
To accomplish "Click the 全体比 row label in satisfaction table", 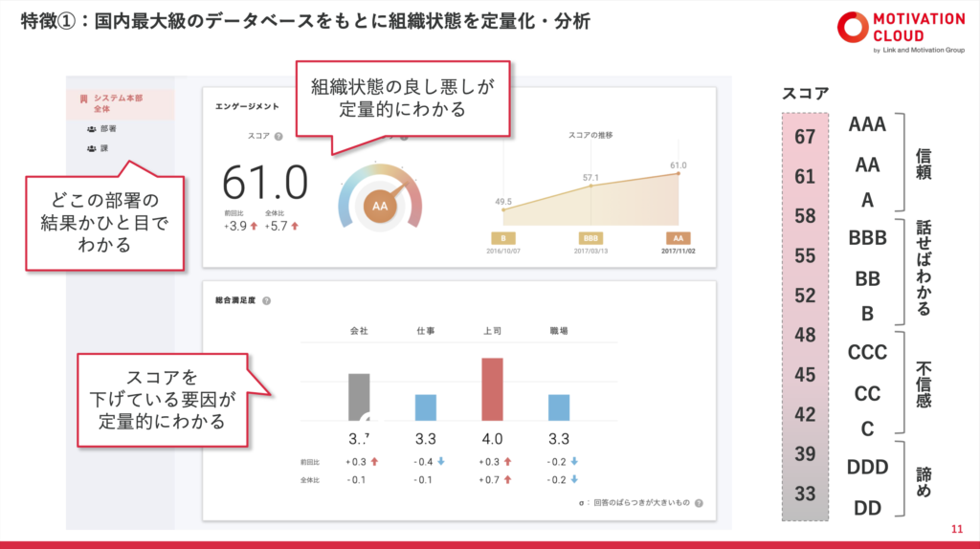I will (310, 480).
